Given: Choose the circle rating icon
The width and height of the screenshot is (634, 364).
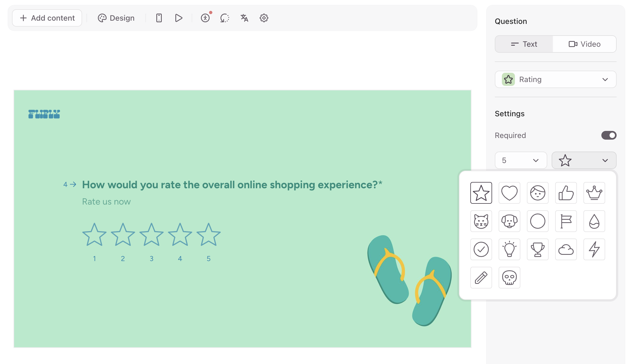Looking at the screenshot, I should pyautogui.click(x=537, y=221).
